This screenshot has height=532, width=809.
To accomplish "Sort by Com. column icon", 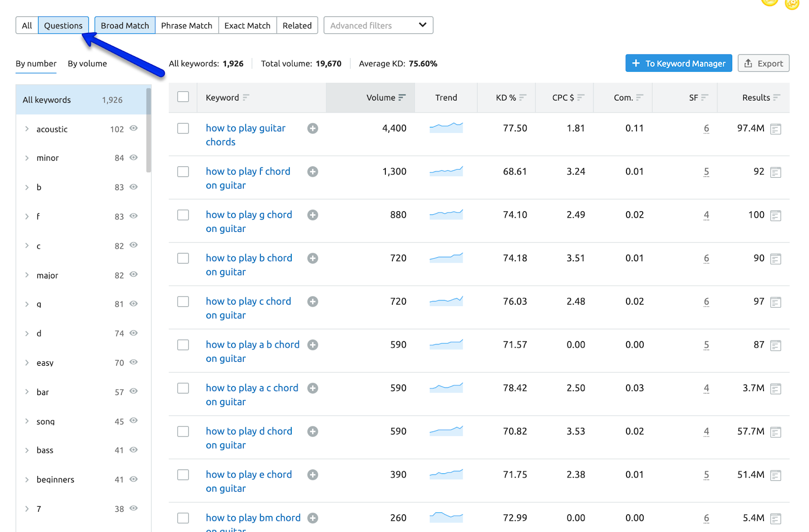I will coord(640,98).
